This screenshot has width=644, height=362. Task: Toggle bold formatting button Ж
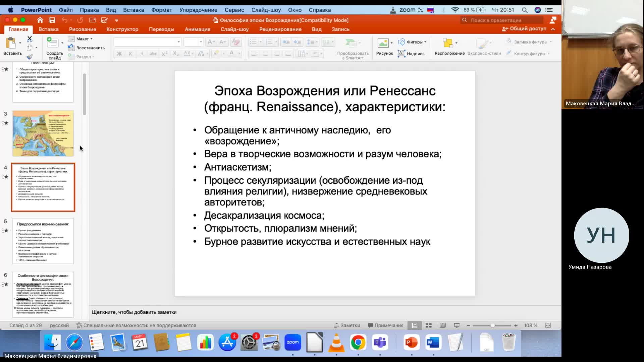pyautogui.click(x=119, y=54)
